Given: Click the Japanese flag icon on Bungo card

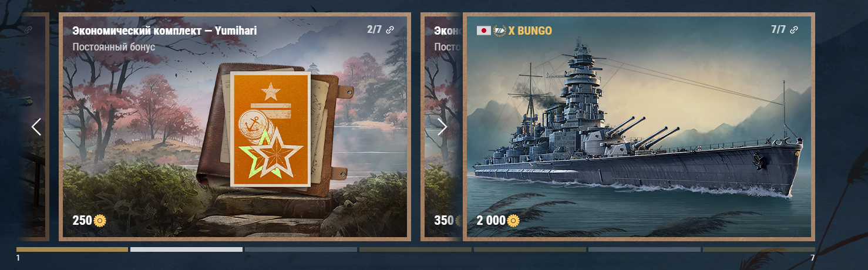Looking at the screenshot, I should (x=484, y=31).
